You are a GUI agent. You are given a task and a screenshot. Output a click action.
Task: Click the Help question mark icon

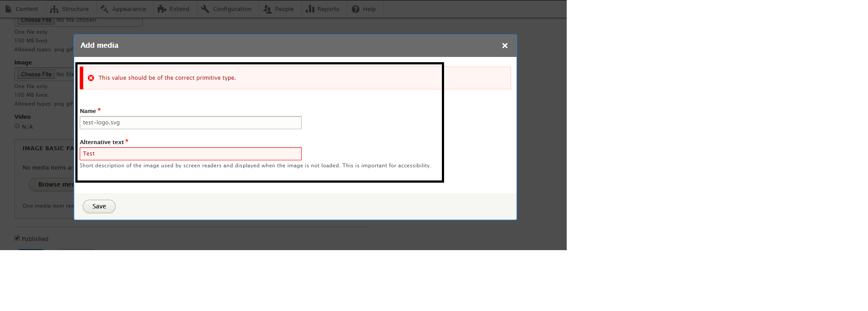[356, 9]
